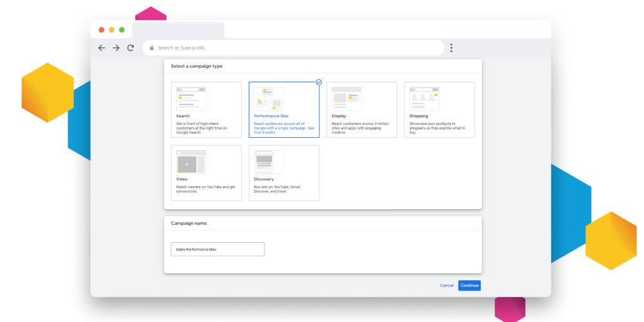Click the Shopping campaign illustration icon

tap(424, 99)
